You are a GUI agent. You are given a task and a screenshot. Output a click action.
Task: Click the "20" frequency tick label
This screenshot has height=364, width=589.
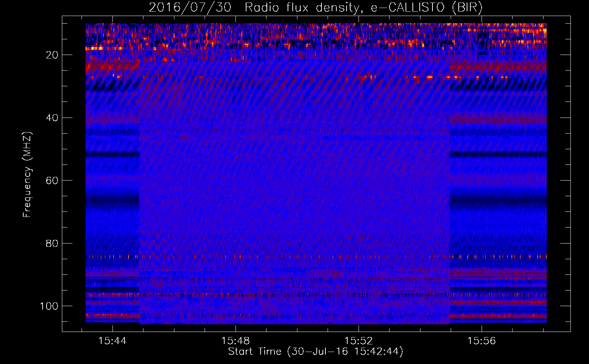tap(52, 55)
